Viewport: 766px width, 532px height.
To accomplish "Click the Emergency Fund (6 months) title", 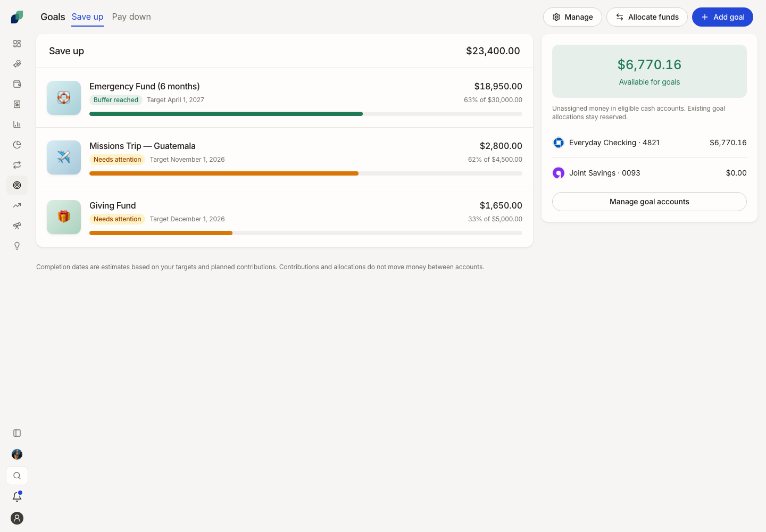I will coord(145,86).
